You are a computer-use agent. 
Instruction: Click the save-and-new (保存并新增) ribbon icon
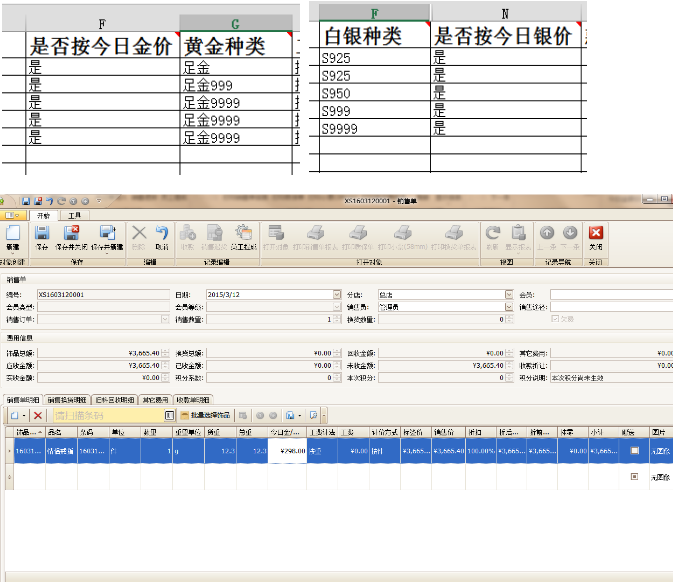(x=107, y=233)
